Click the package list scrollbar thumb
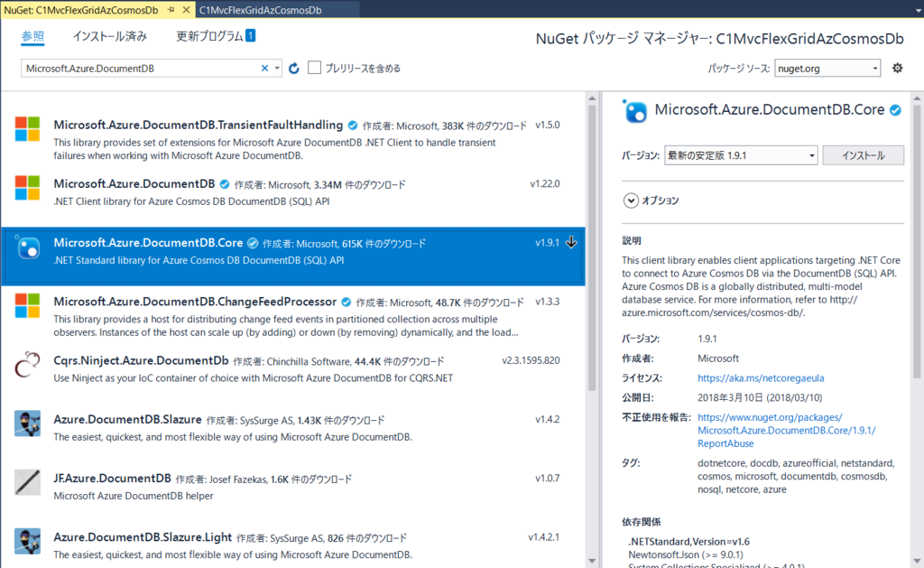 click(592, 247)
